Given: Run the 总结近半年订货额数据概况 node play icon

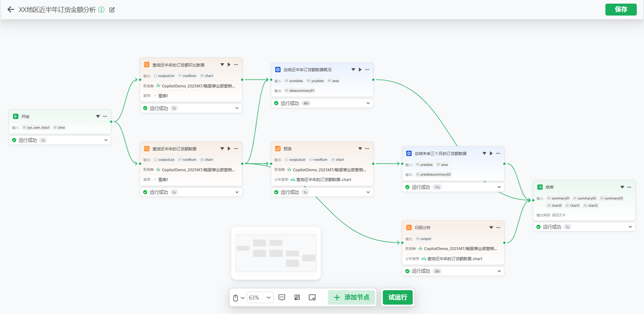Looking at the screenshot, I should (360, 70).
